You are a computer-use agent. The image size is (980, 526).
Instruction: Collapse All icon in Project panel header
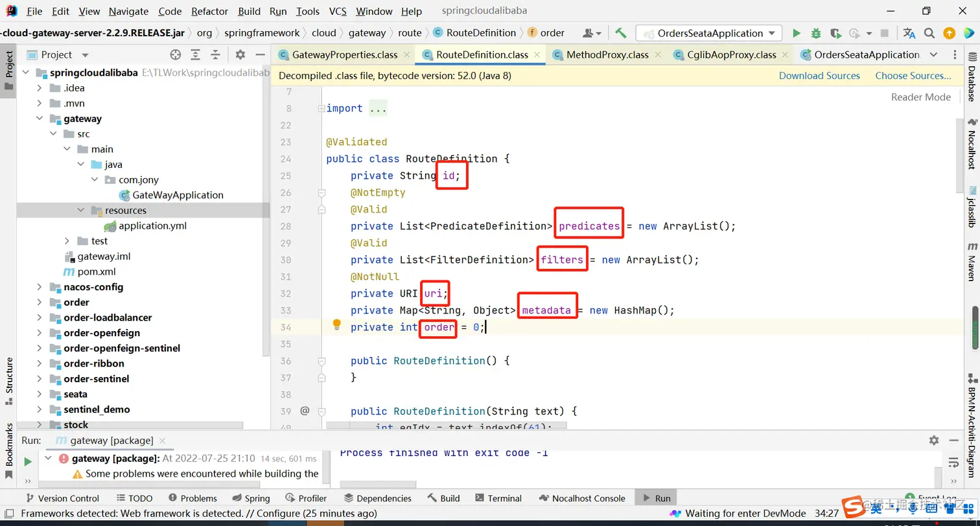(215, 55)
